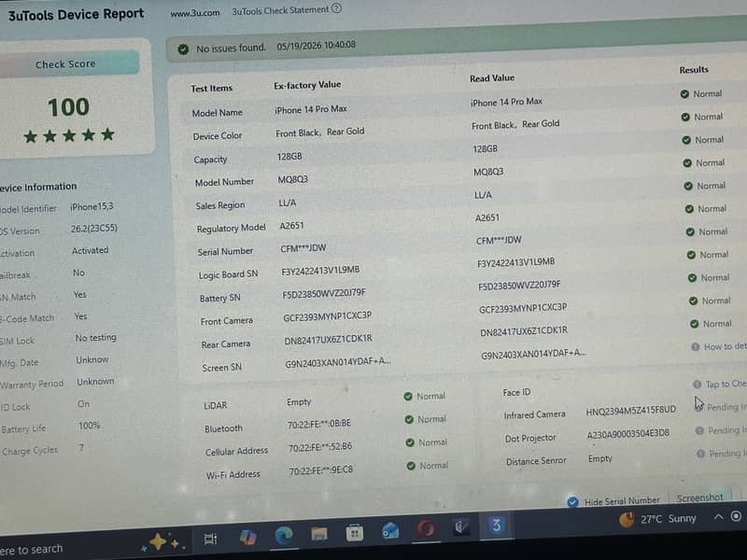Click the Screenshot button
The width and height of the screenshot is (747, 560).
(x=699, y=497)
